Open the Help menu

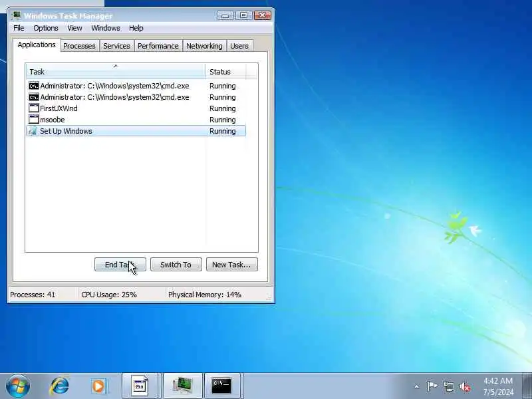tap(136, 28)
